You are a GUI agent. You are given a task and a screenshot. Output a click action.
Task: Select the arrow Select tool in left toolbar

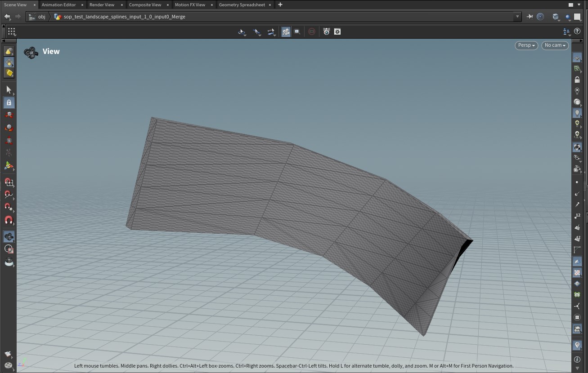tap(9, 90)
